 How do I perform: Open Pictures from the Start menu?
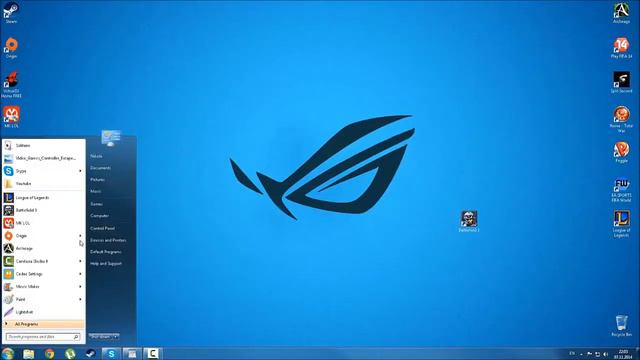click(98, 180)
